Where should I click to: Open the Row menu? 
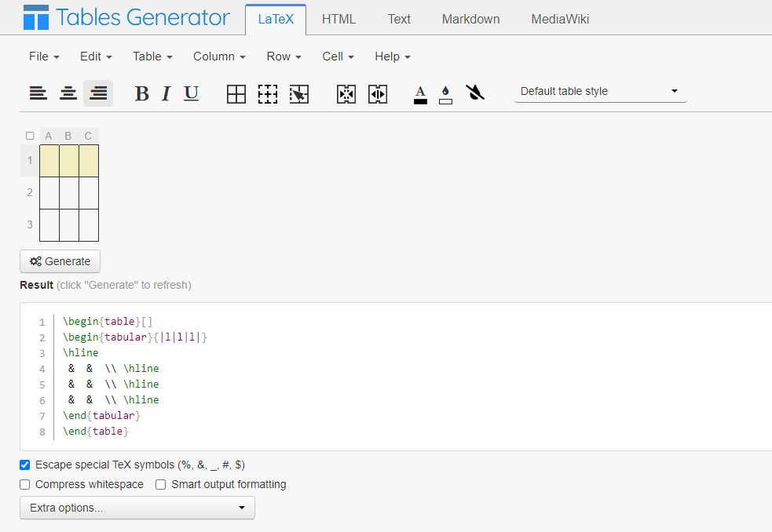coord(284,56)
